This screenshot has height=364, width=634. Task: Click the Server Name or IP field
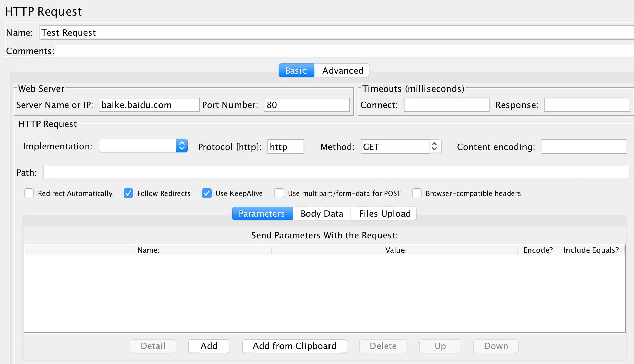tap(149, 105)
